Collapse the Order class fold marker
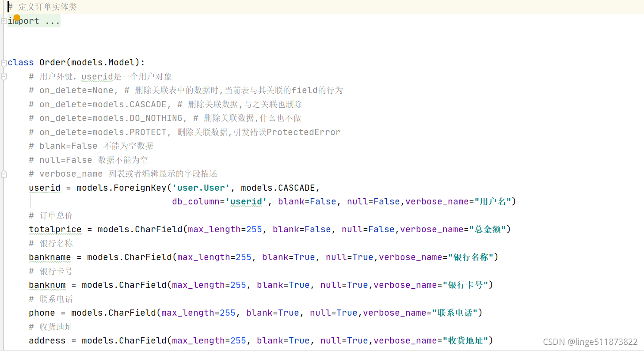 coord(4,63)
